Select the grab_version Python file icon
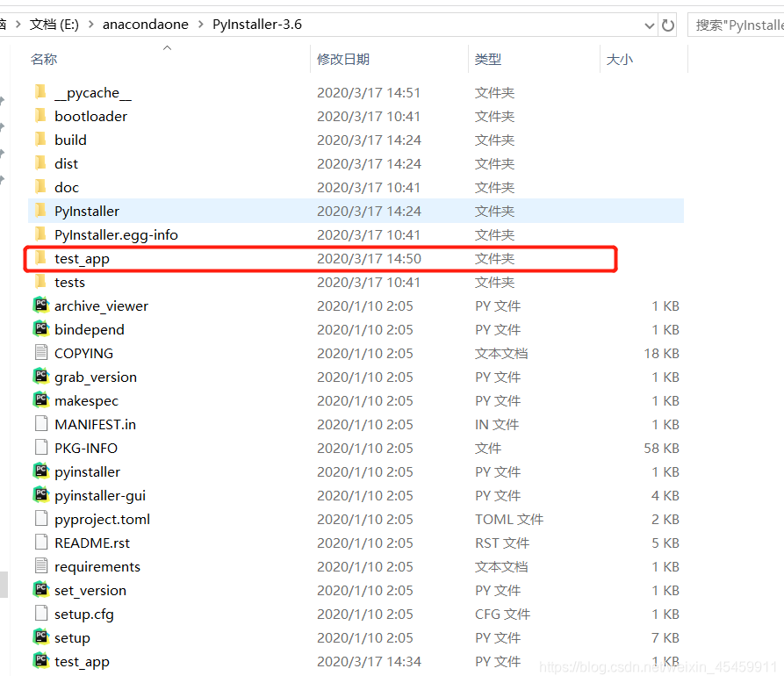 (x=41, y=377)
